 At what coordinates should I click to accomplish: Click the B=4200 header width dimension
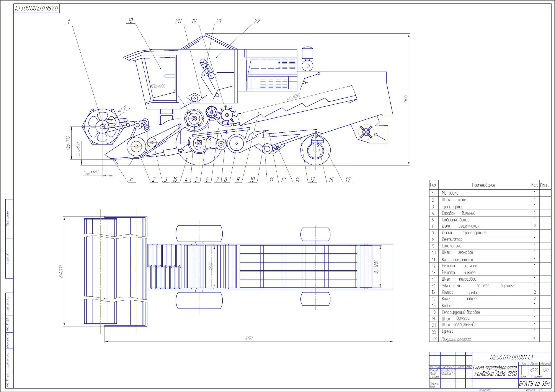coord(61,271)
